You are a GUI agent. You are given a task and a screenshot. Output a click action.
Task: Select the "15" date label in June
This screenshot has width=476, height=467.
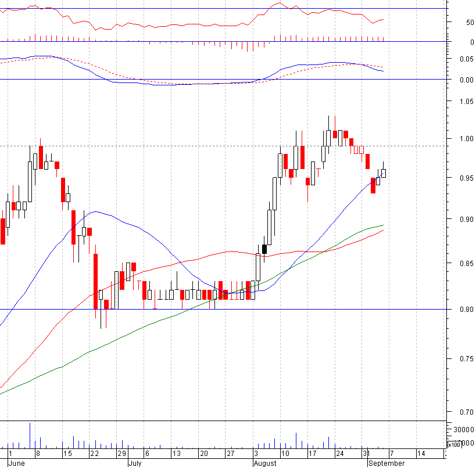pyautogui.click(x=67, y=454)
